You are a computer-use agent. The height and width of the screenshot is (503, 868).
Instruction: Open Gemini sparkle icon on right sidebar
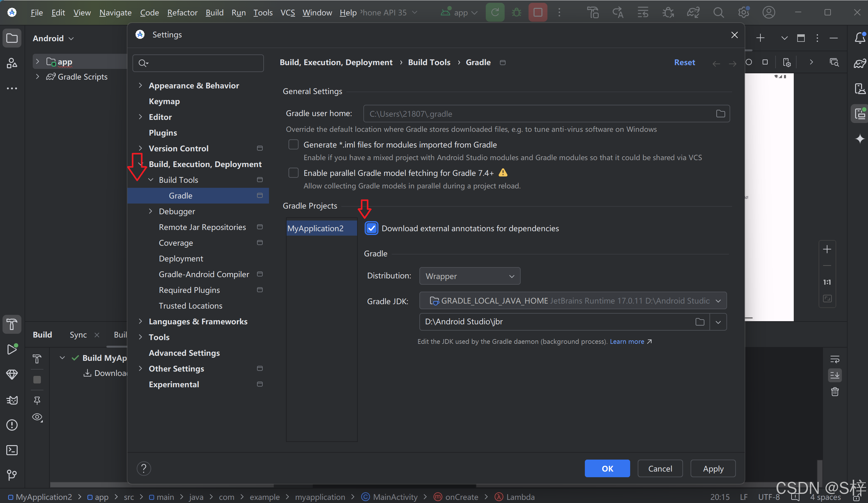[860, 139]
